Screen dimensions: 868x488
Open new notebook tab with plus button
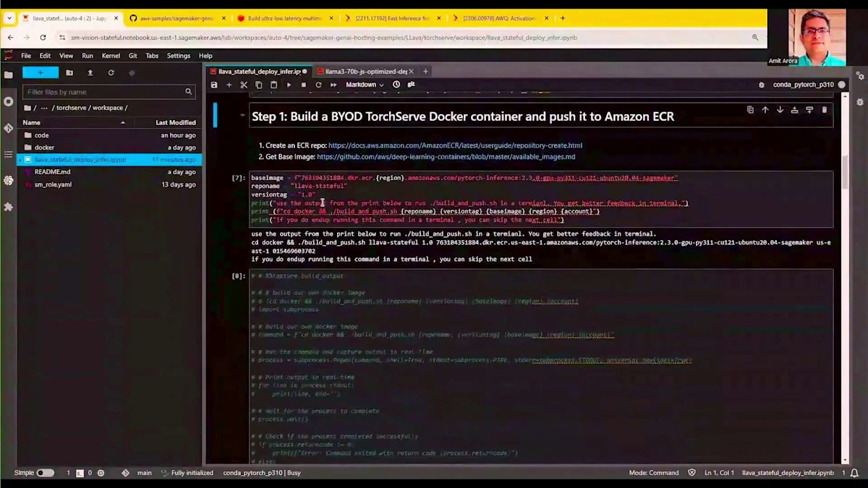(425, 72)
